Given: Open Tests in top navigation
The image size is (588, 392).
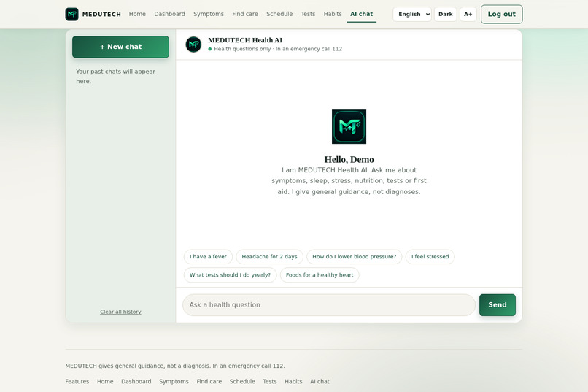Looking at the screenshot, I should click(308, 14).
